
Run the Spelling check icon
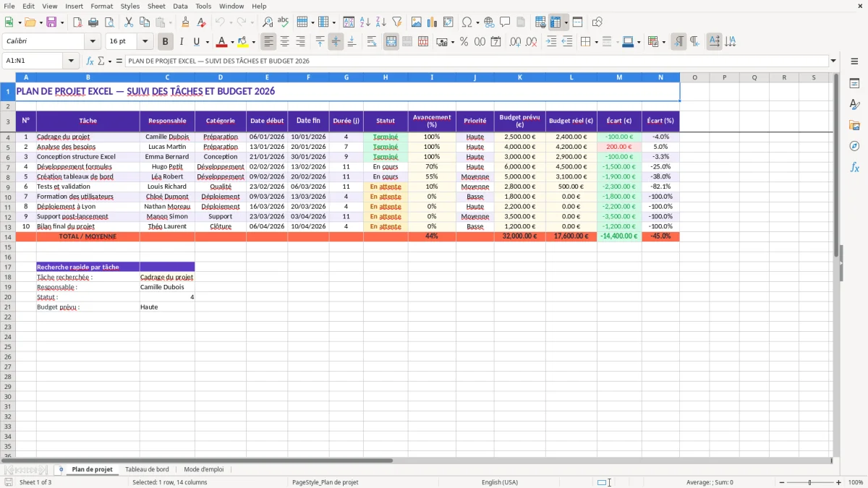pyautogui.click(x=283, y=22)
